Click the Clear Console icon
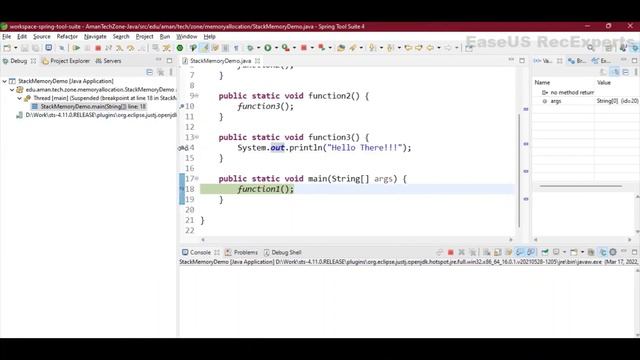 click(487, 252)
